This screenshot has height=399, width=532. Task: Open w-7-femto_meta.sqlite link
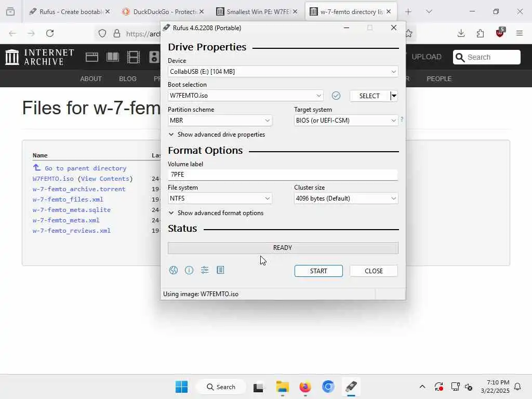(72, 210)
